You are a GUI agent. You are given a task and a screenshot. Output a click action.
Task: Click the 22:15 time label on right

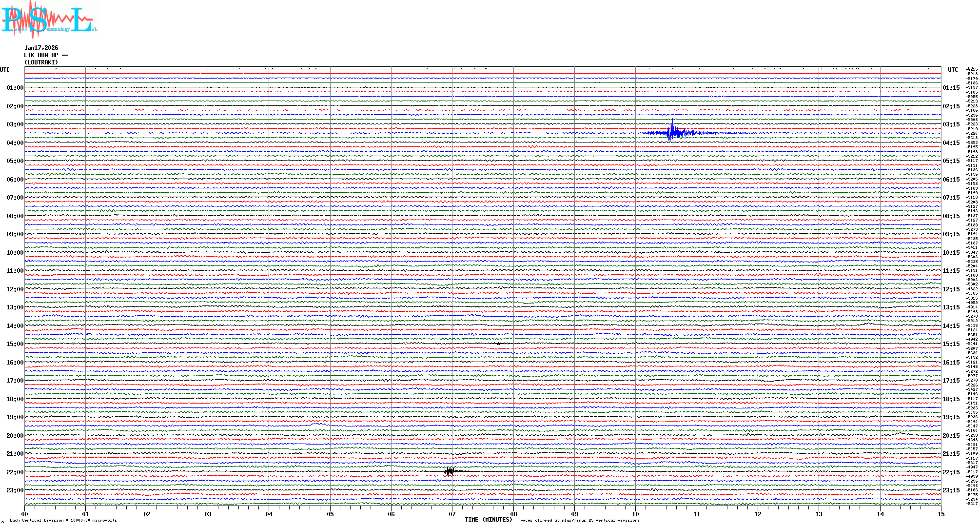coord(951,472)
